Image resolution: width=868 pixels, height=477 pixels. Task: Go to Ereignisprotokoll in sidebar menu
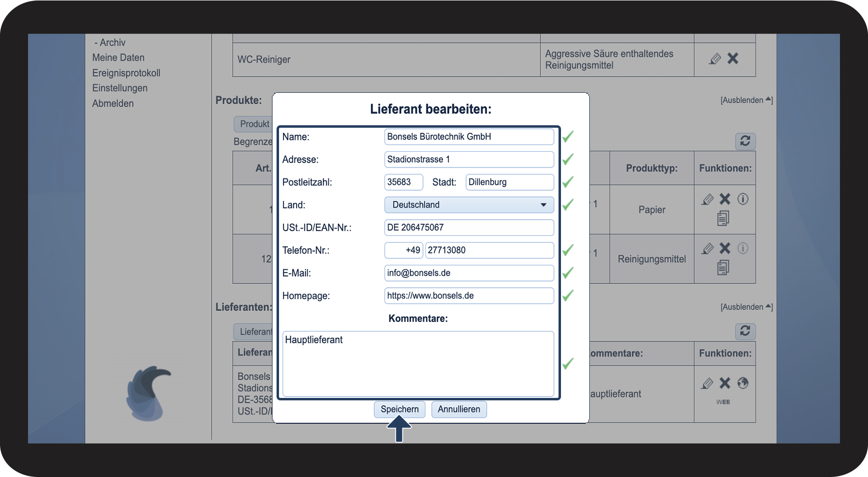pyautogui.click(x=126, y=73)
